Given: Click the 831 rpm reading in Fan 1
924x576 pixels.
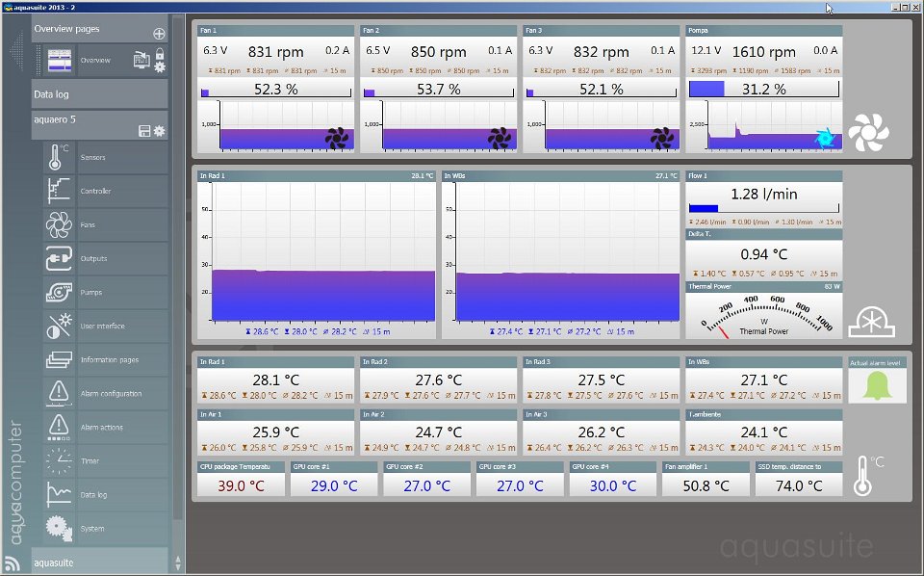Looking at the screenshot, I should (x=276, y=52).
